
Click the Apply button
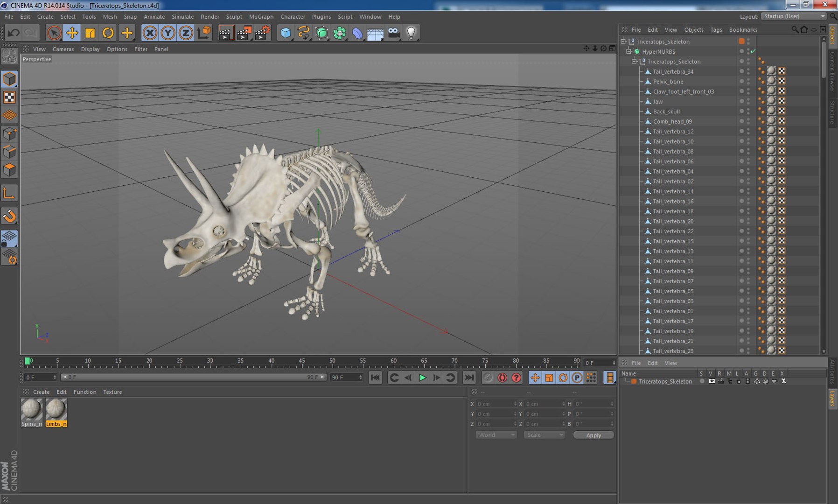click(x=594, y=435)
